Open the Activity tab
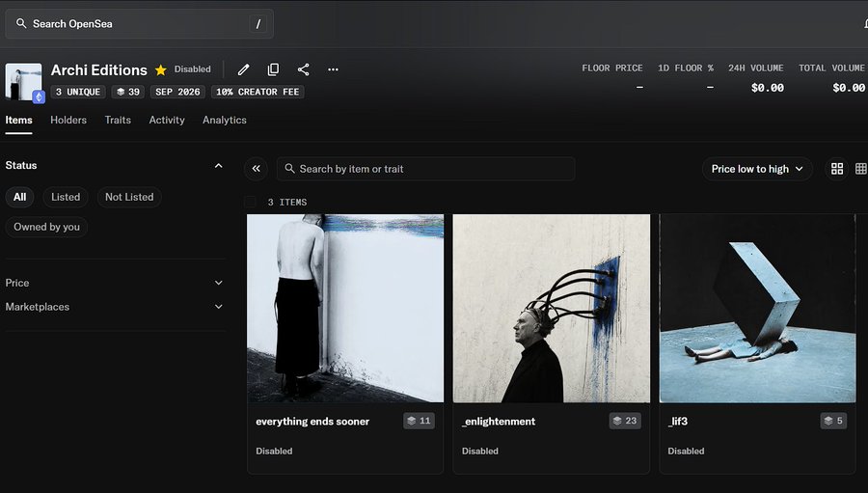 tap(167, 121)
